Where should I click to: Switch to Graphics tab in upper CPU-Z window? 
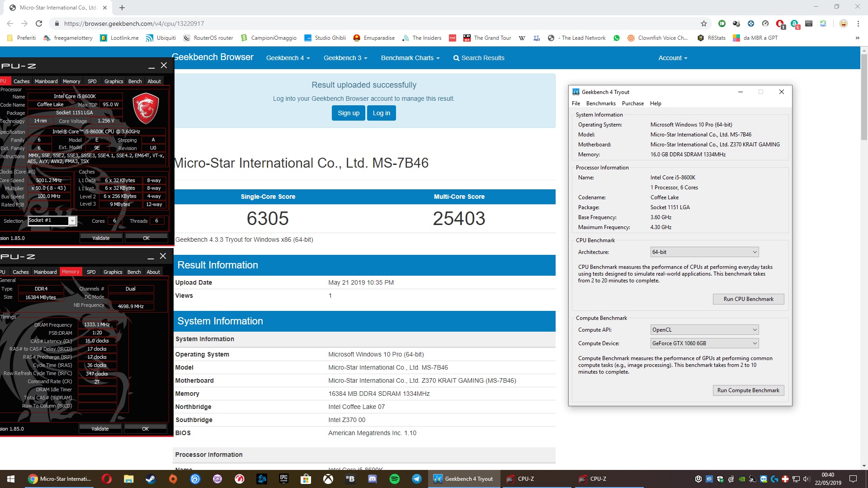click(113, 81)
